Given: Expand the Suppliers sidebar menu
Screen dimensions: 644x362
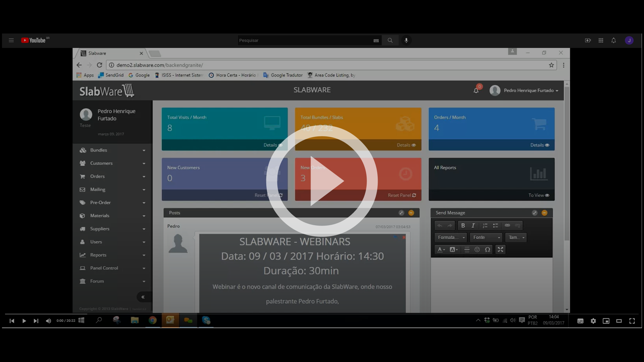Looking at the screenshot, I should click(x=112, y=229).
